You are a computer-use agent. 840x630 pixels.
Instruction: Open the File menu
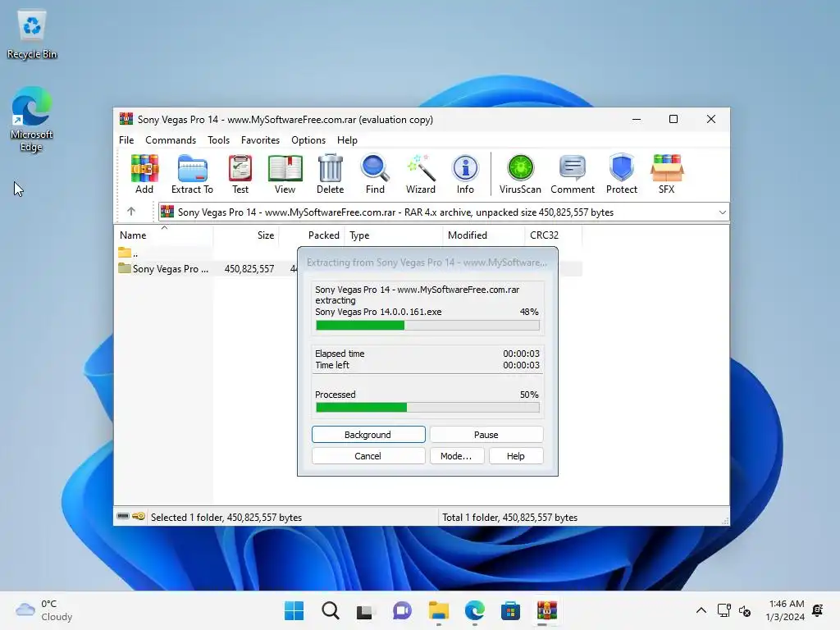[126, 139]
